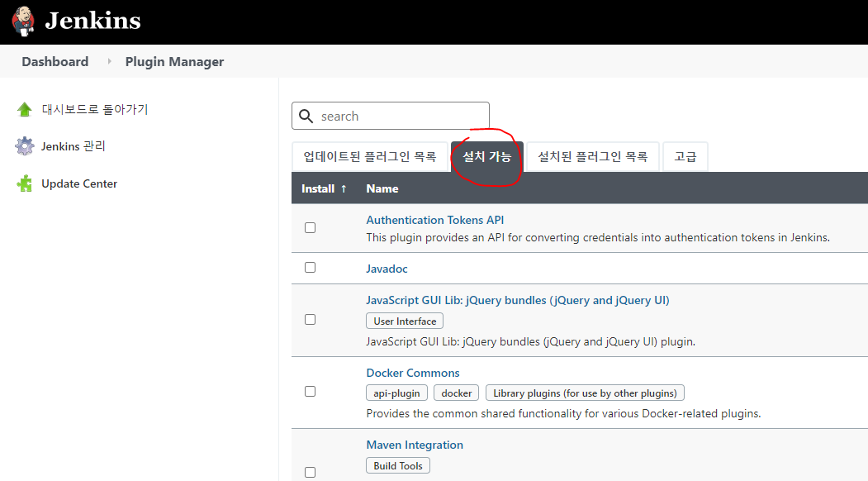Click the Build Tools category tag

click(x=398, y=466)
